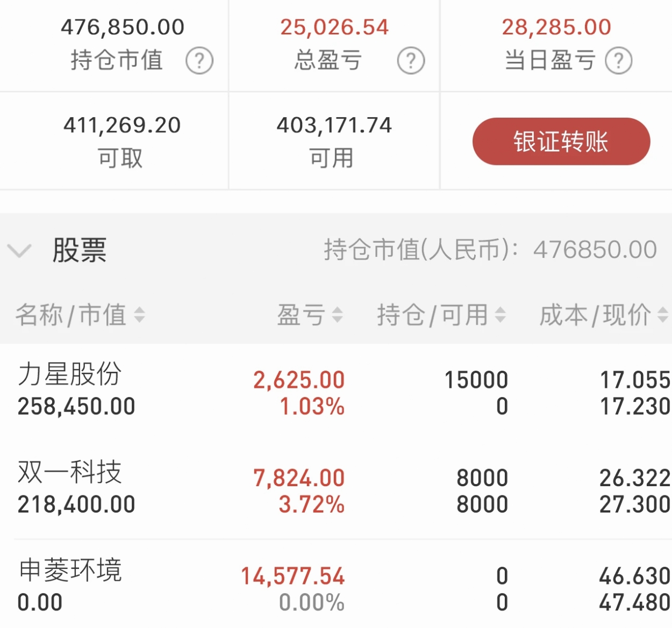
Task: Tap the 可取 amount 411,269.20
Action: point(122,125)
